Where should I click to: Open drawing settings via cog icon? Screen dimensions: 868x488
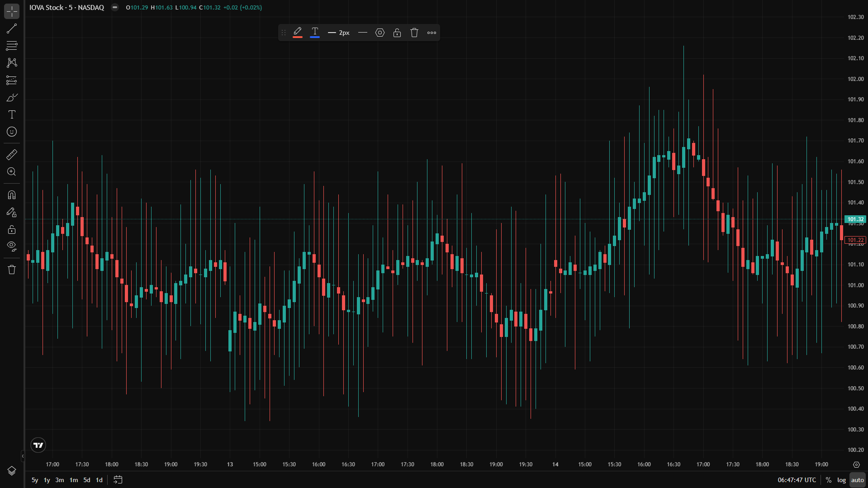point(380,32)
